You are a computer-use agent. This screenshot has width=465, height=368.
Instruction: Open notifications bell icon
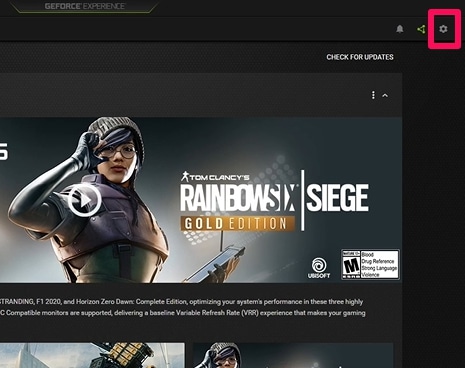pos(400,29)
